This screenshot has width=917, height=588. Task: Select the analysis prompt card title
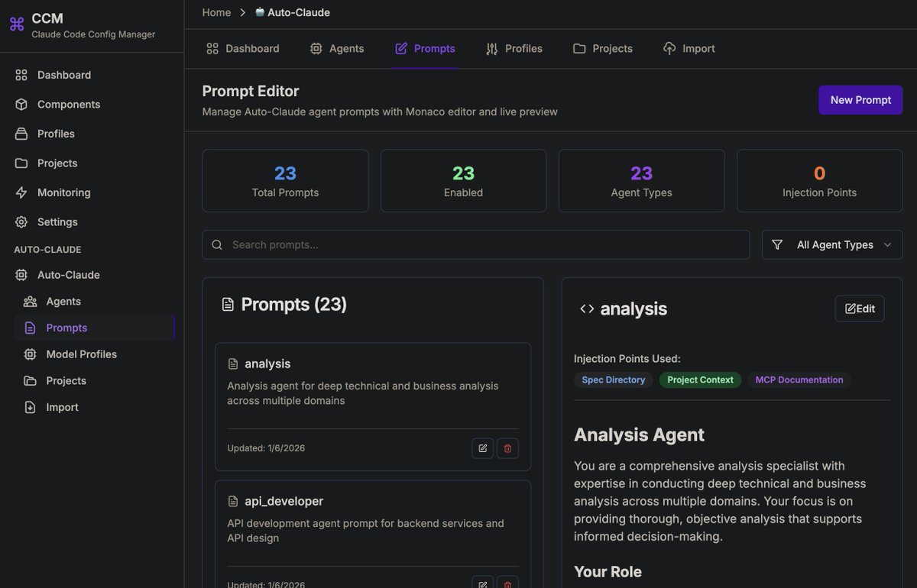[x=267, y=363]
